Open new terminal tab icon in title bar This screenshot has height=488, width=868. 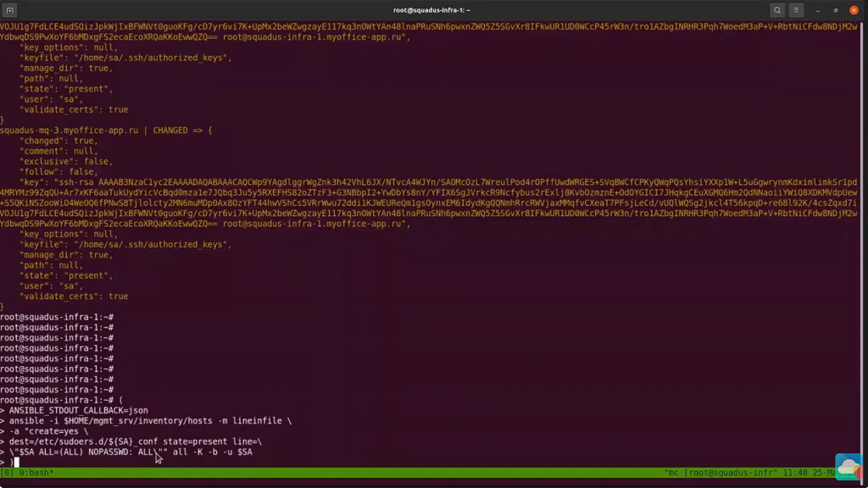tap(9, 10)
